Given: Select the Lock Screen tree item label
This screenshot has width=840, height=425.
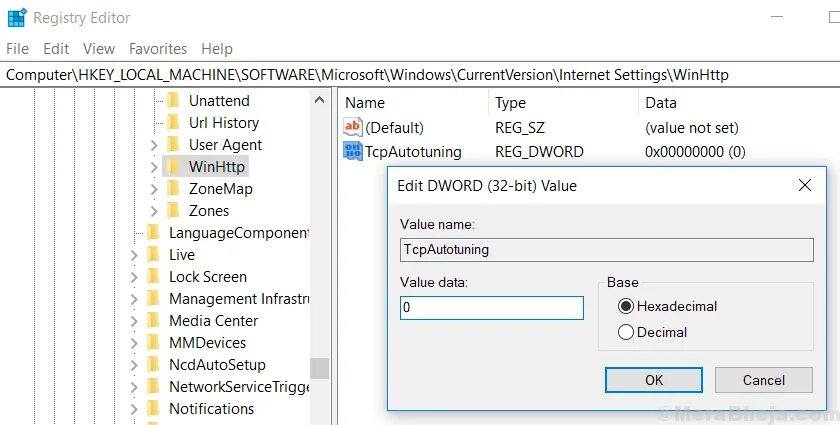Looking at the screenshot, I should click(x=208, y=277).
